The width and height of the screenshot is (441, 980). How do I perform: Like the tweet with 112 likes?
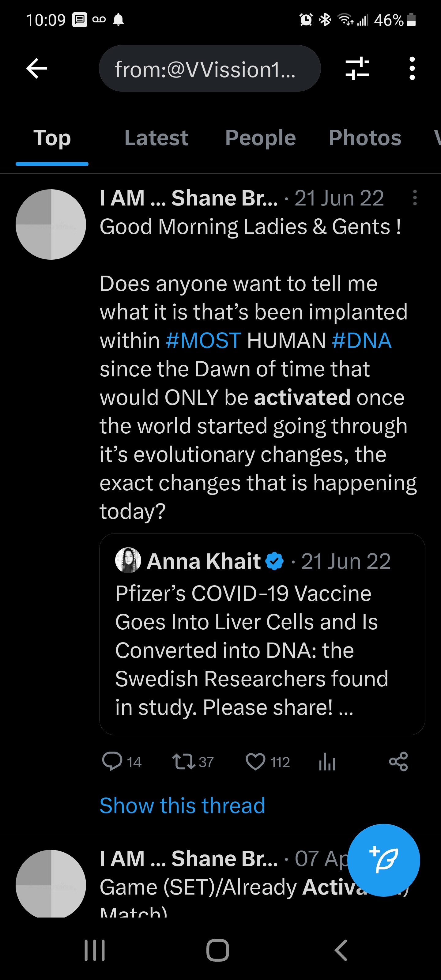point(255,762)
